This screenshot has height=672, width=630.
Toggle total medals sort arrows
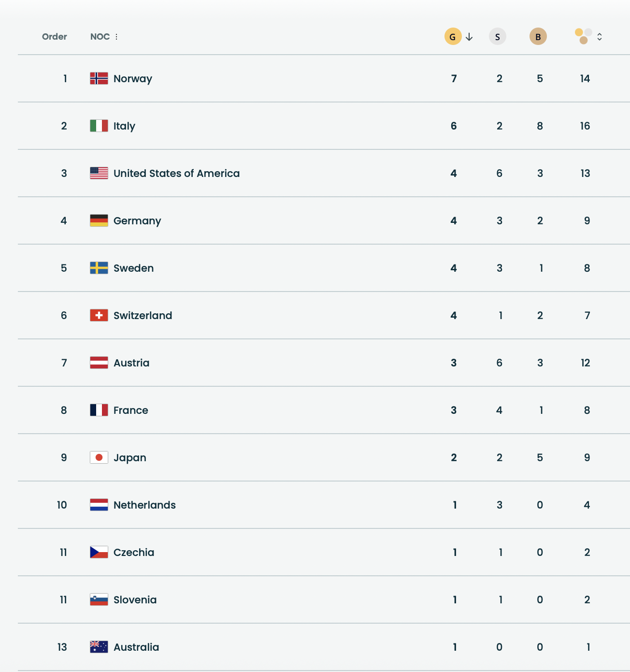[600, 37]
